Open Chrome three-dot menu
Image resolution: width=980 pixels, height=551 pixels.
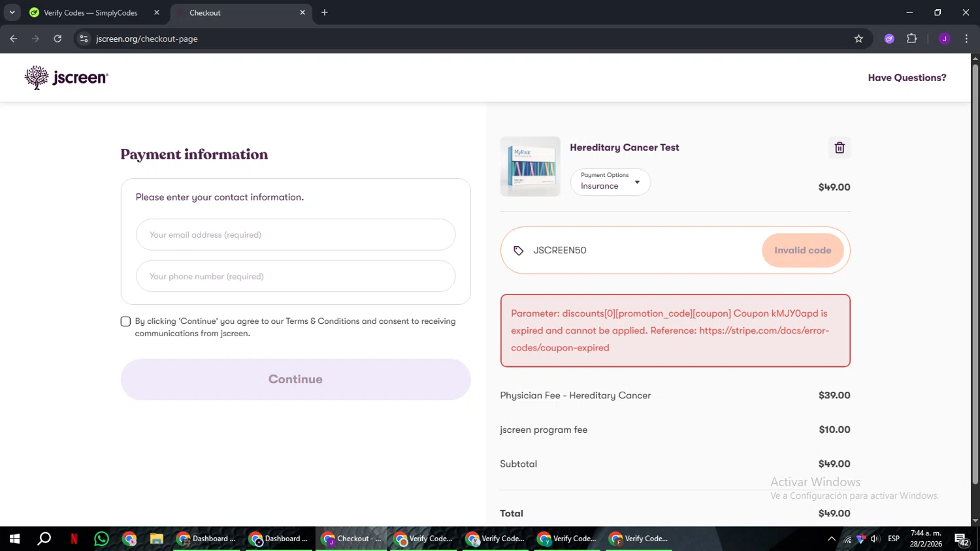click(966, 39)
